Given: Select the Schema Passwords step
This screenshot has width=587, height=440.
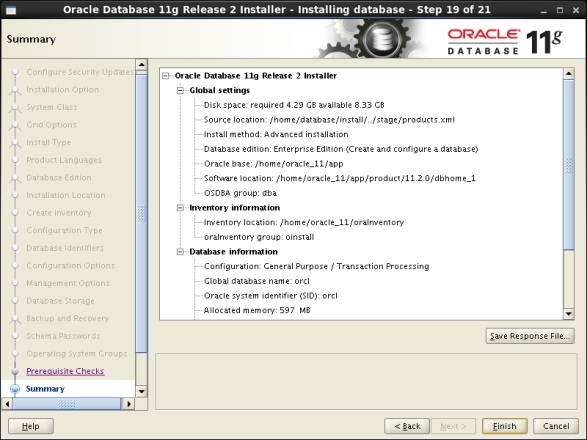Looking at the screenshot, I should 63,336.
